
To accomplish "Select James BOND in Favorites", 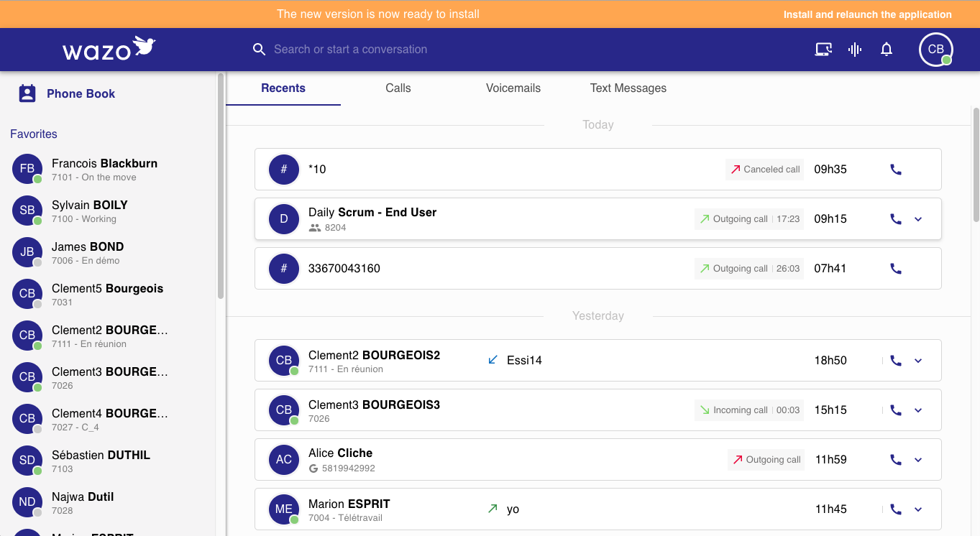I will tap(108, 253).
